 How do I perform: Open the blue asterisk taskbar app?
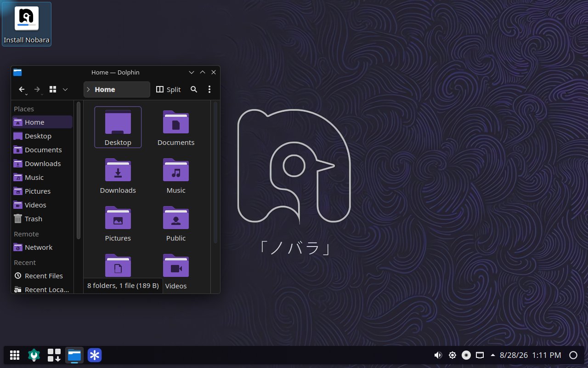point(95,355)
